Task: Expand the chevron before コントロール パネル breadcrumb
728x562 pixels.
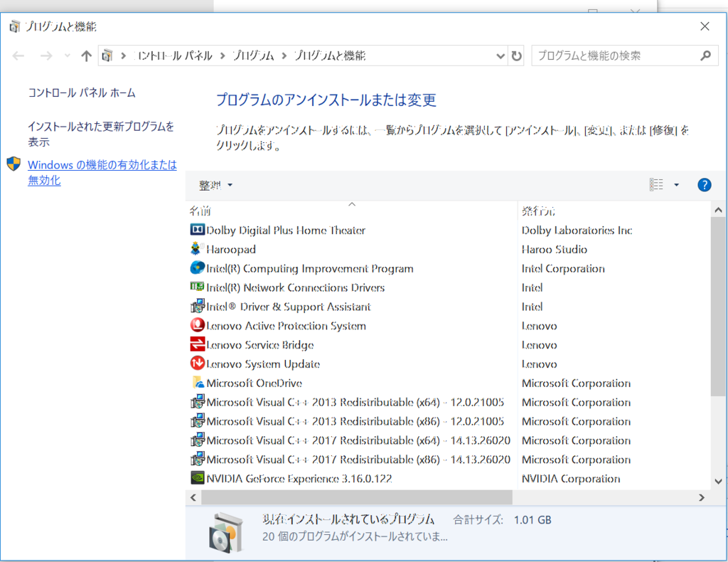Action: 123,55
